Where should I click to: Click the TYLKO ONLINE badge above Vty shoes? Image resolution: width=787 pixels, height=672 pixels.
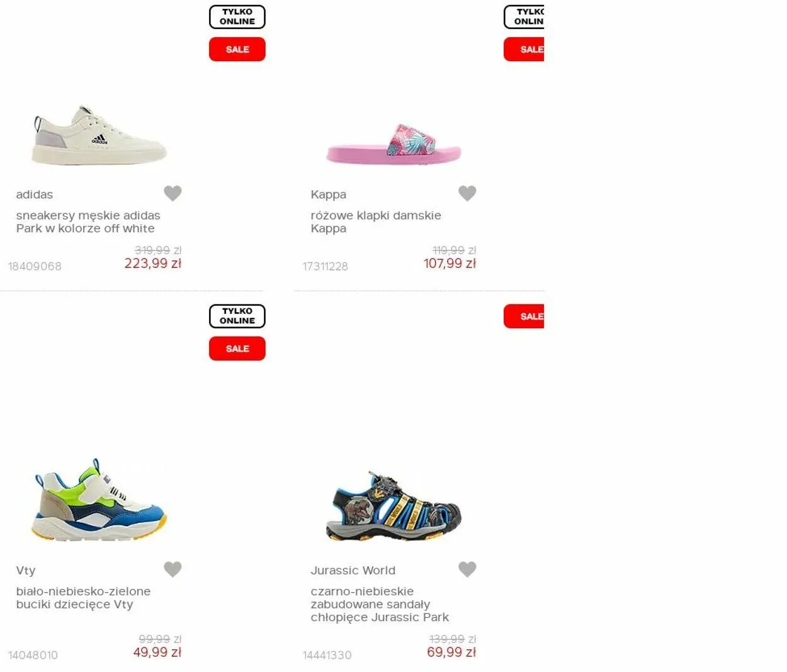pyautogui.click(x=237, y=316)
